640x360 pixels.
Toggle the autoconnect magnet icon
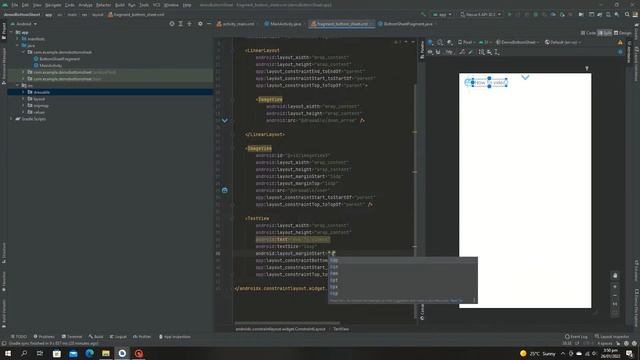click(438, 52)
